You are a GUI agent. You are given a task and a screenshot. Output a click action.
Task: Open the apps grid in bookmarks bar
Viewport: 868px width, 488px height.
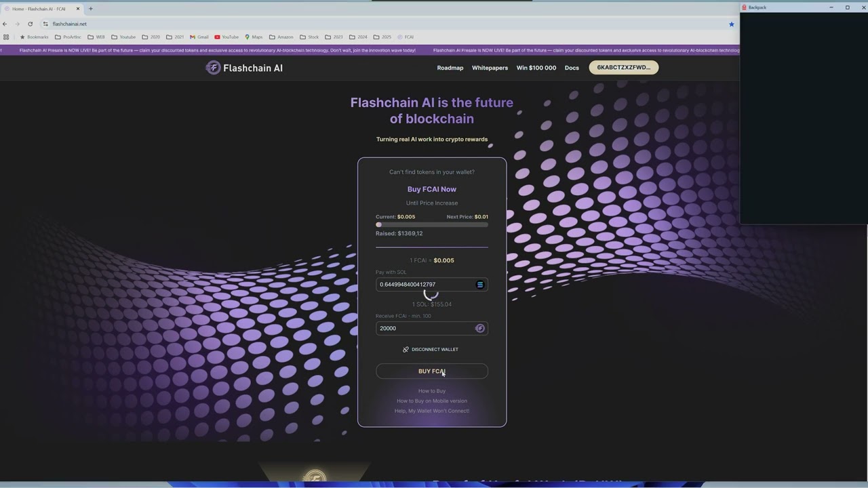point(6,37)
